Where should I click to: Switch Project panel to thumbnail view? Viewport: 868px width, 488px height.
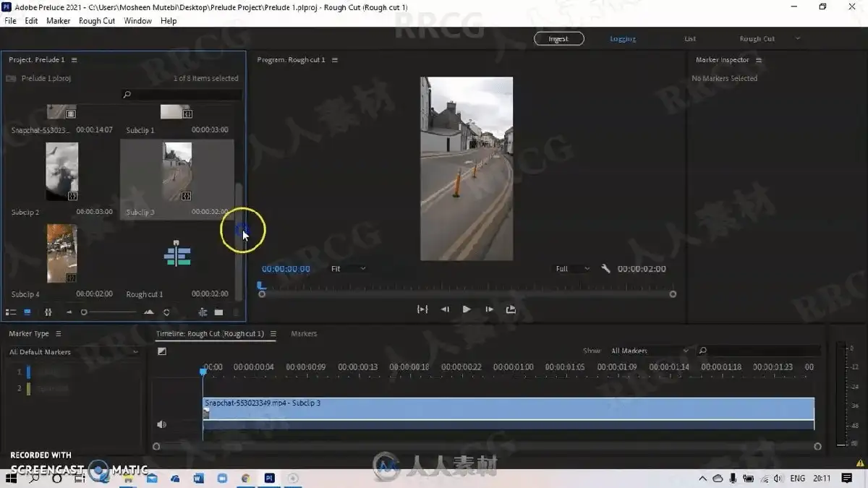27,312
